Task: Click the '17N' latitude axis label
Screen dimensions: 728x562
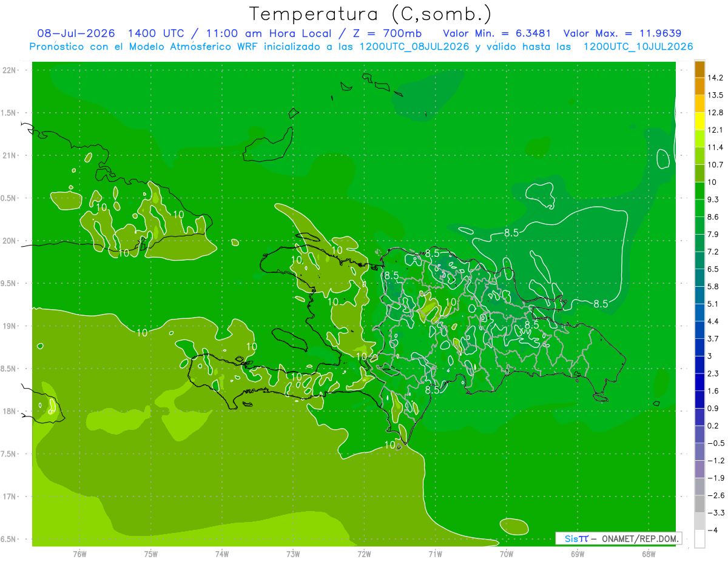Action: [10, 497]
